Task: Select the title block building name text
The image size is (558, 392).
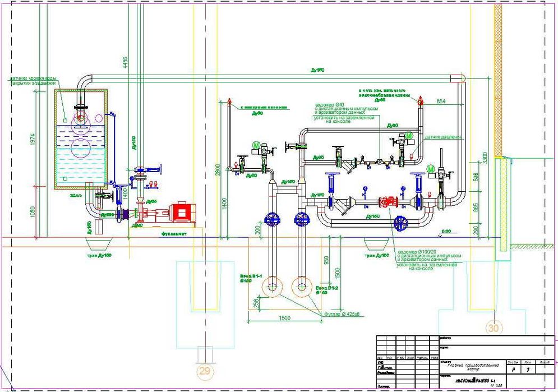Action: point(473,367)
